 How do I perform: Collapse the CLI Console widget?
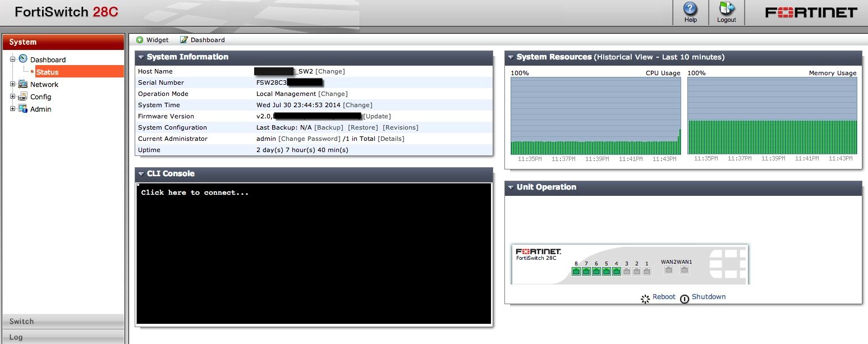(141, 174)
